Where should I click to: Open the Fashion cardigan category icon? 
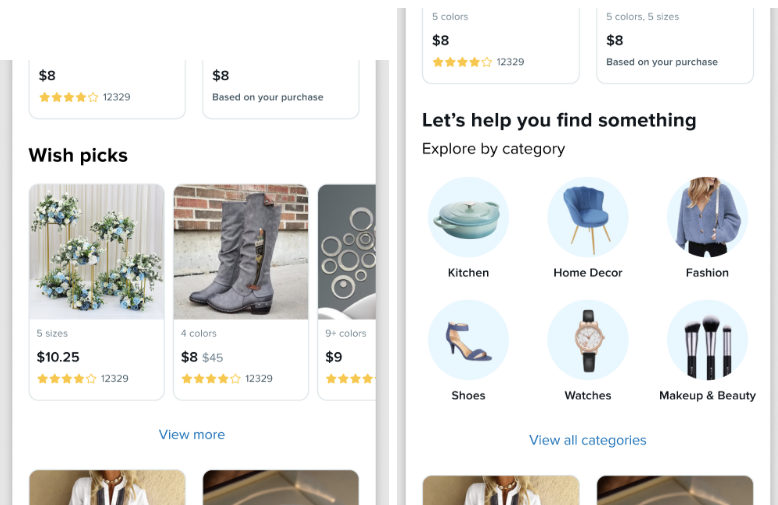pyautogui.click(x=708, y=217)
